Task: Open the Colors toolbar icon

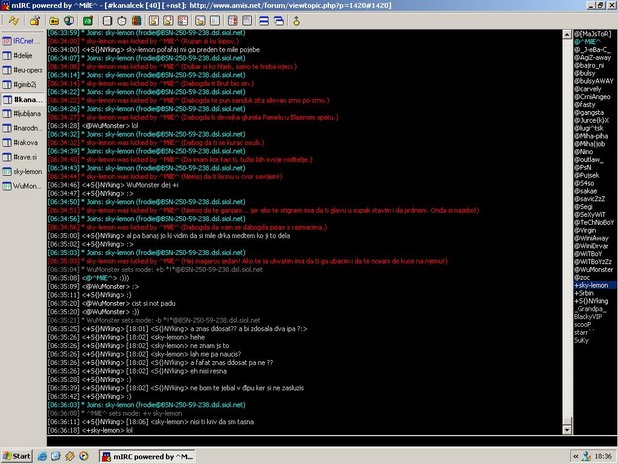Action: [136, 21]
